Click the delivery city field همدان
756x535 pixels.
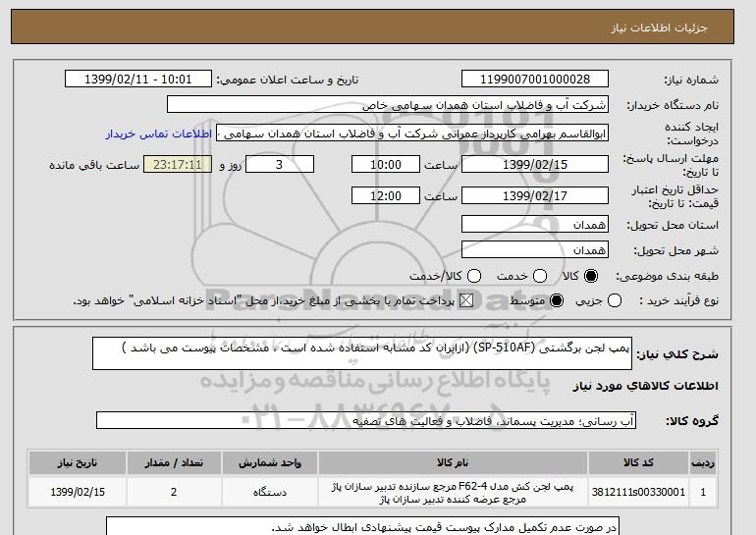click(x=535, y=249)
